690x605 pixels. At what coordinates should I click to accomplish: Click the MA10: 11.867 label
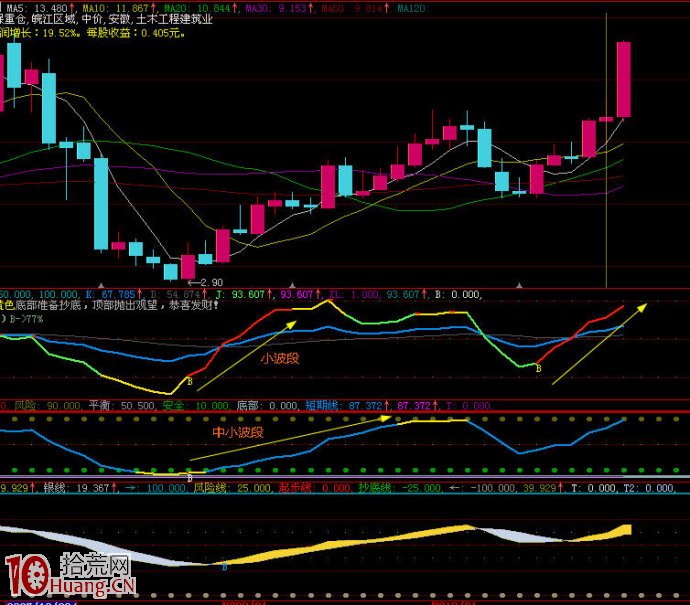point(119,8)
